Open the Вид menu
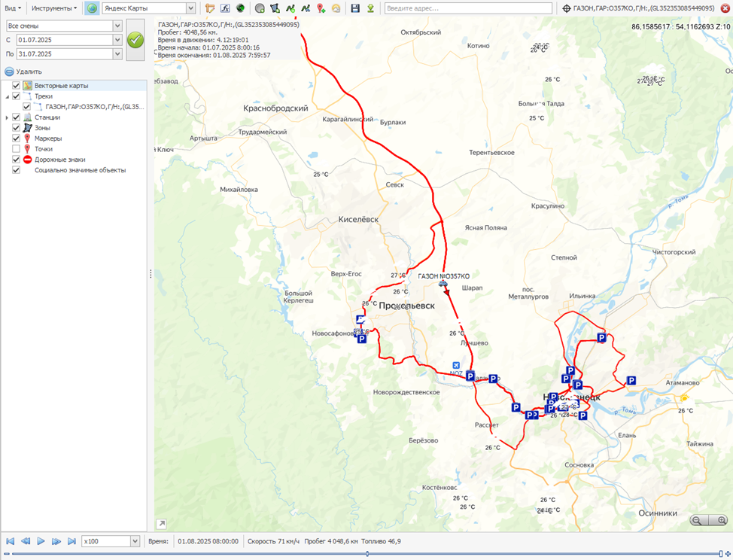Screen dimensions: 733x560 (x=13, y=8)
